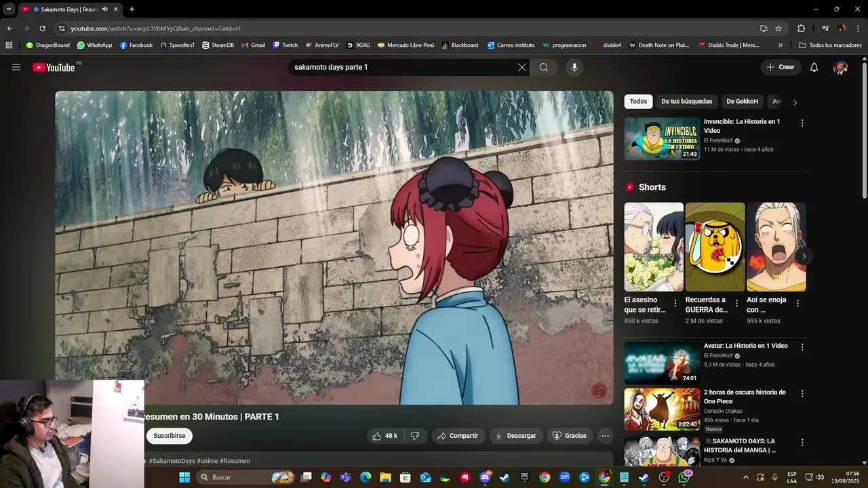868x488 pixels.
Task: Show next Shorts with arrow
Action: (x=804, y=256)
